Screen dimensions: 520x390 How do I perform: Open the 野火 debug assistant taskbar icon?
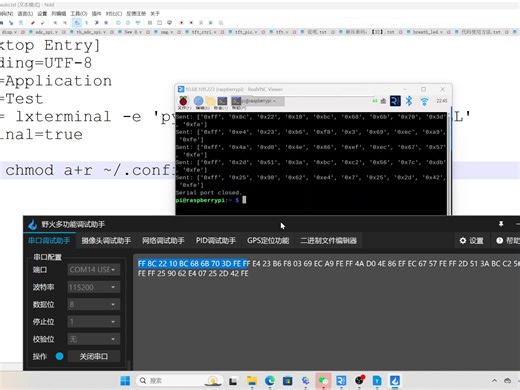(x=395, y=381)
